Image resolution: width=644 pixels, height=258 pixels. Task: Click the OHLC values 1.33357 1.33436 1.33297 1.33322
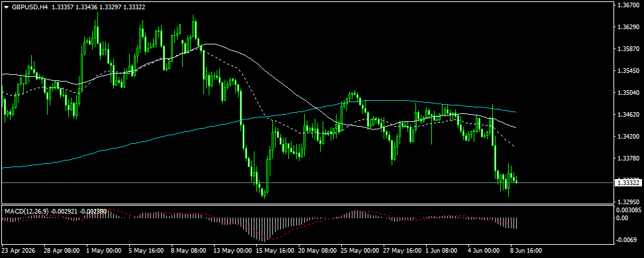pos(99,7)
